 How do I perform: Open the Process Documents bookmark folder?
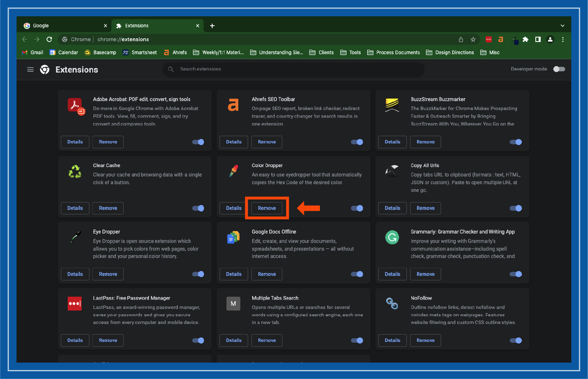[x=394, y=53]
